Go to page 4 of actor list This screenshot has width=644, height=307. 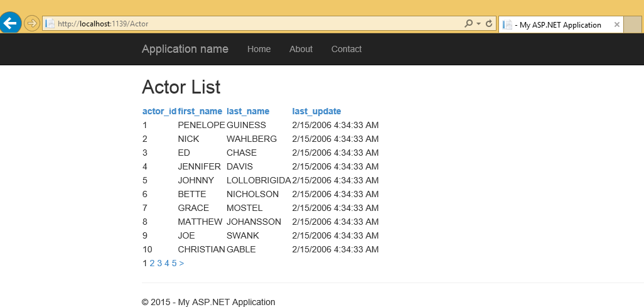[167, 263]
